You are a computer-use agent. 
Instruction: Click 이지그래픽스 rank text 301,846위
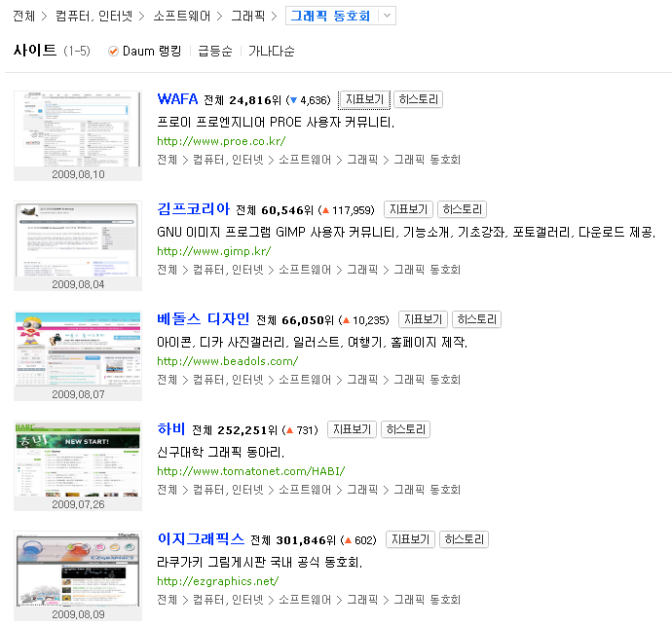click(306, 540)
